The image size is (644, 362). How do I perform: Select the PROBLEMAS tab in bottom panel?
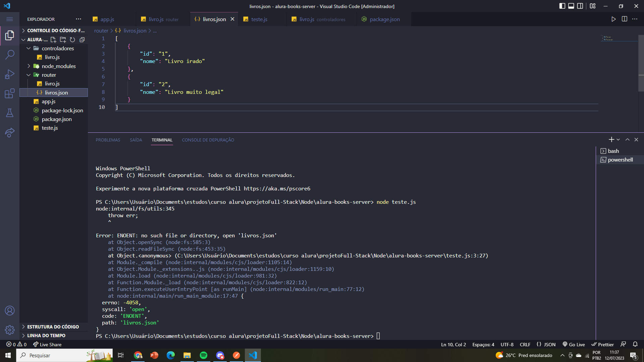tap(108, 140)
